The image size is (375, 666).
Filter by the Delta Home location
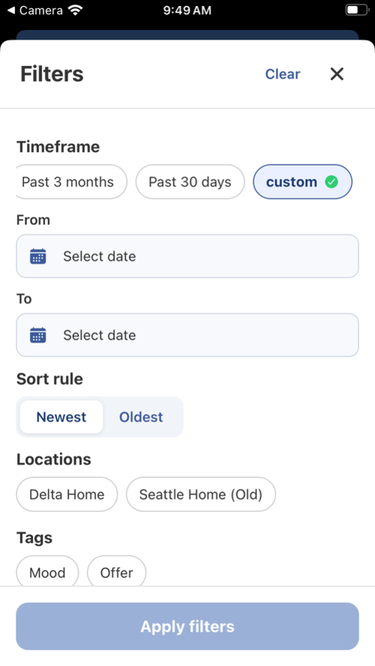[x=67, y=494]
